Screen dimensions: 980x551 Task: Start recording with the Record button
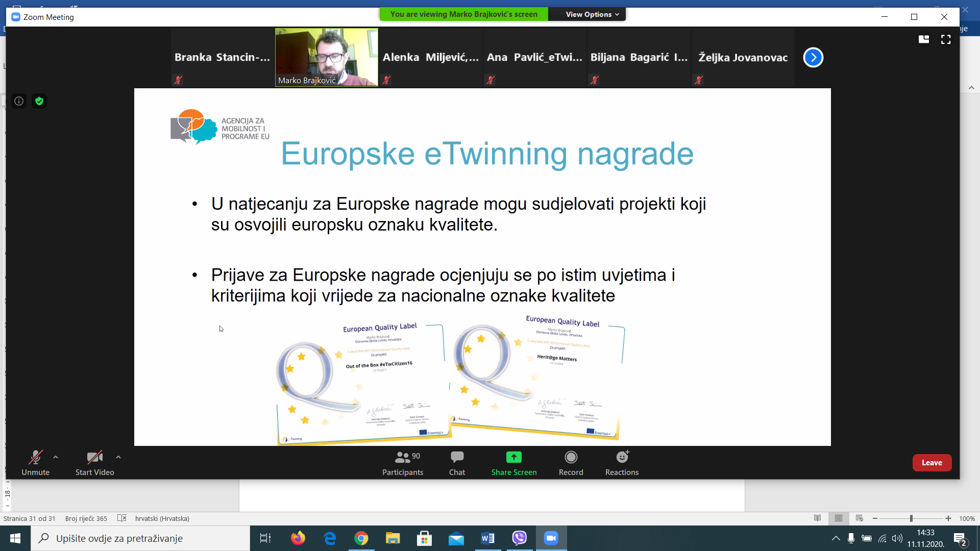coord(571,463)
